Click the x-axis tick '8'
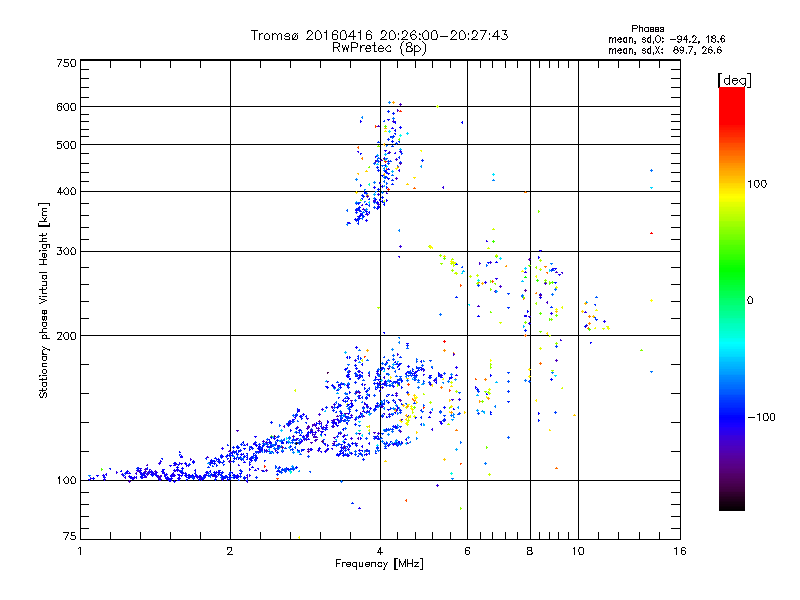 click(x=530, y=551)
